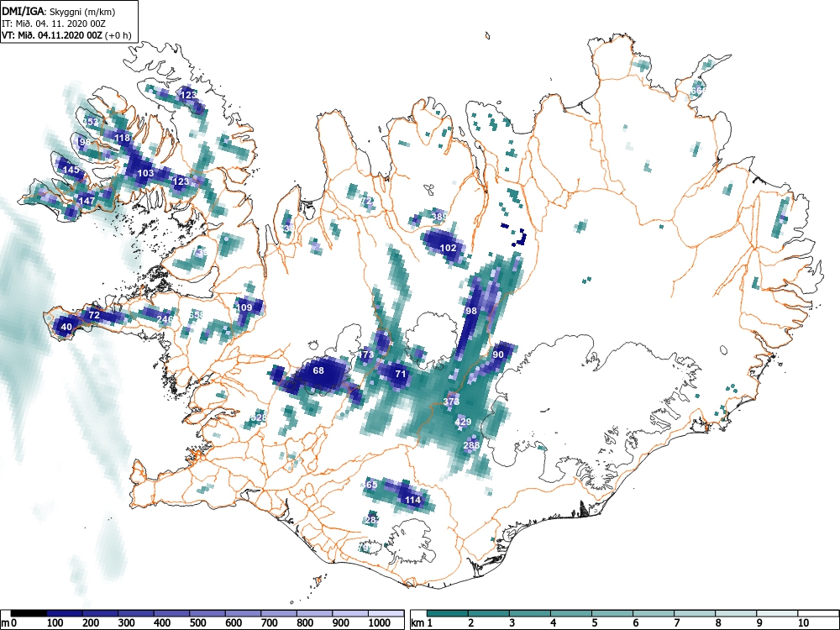Image resolution: width=840 pixels, height=630 pixels.
Task: Click the '5' tick on the kilometre legend
Action: [594, 623]
